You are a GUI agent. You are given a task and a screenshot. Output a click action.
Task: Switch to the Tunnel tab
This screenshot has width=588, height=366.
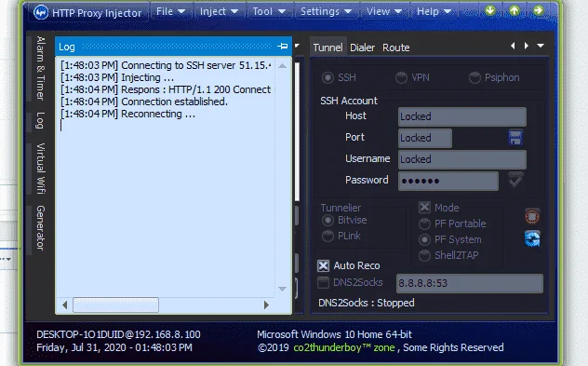click(x=328, y=47)
